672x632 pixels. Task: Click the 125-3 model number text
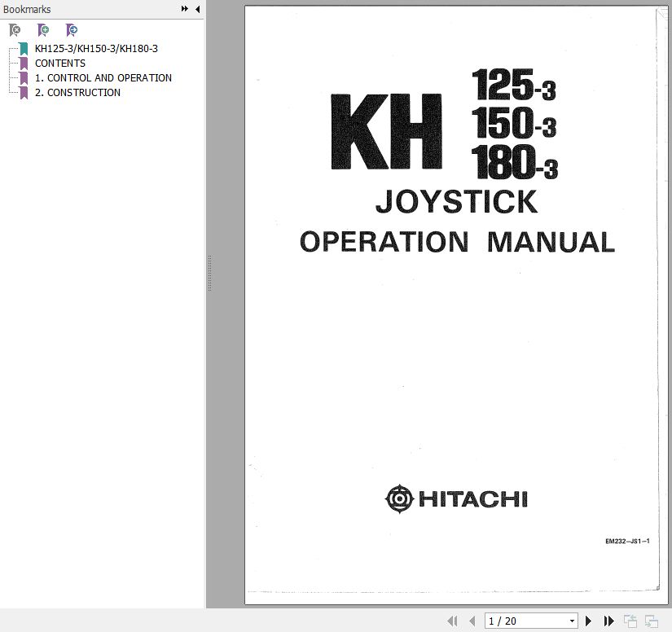point(514,85)
